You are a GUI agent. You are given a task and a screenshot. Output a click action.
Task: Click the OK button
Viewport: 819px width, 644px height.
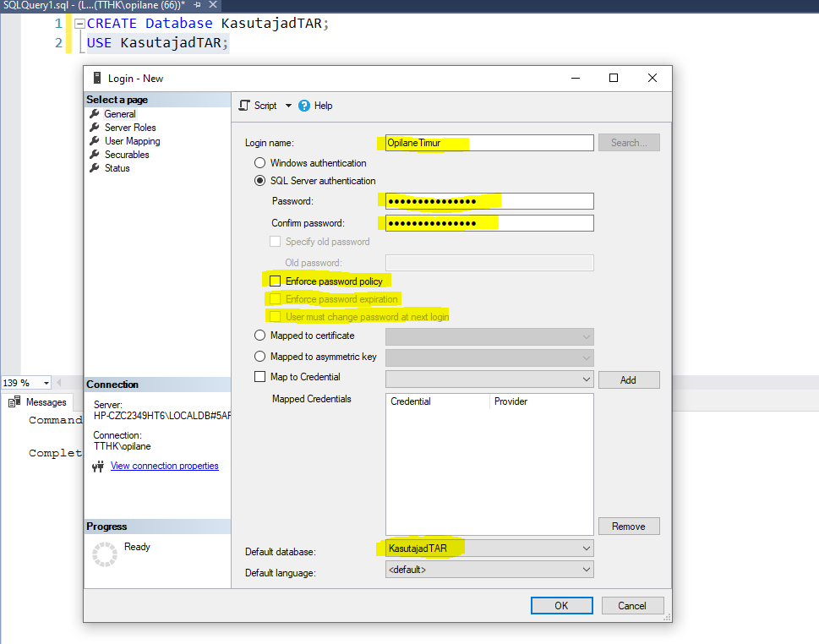point(561,605)
